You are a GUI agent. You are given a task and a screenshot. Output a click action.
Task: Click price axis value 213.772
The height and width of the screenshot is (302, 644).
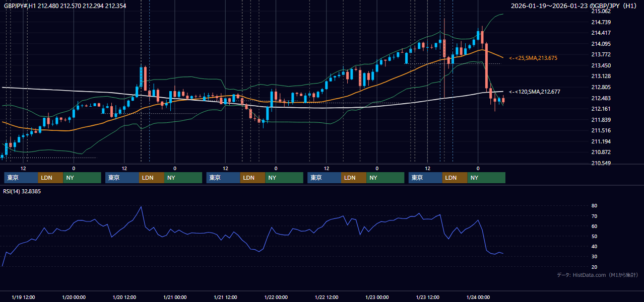601,55
